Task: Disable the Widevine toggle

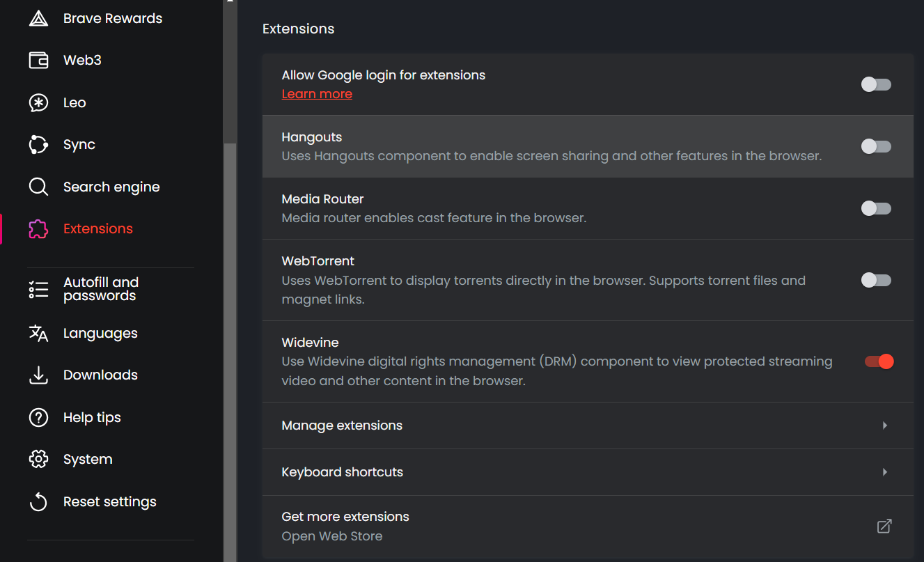Action: tap(879, 361)
